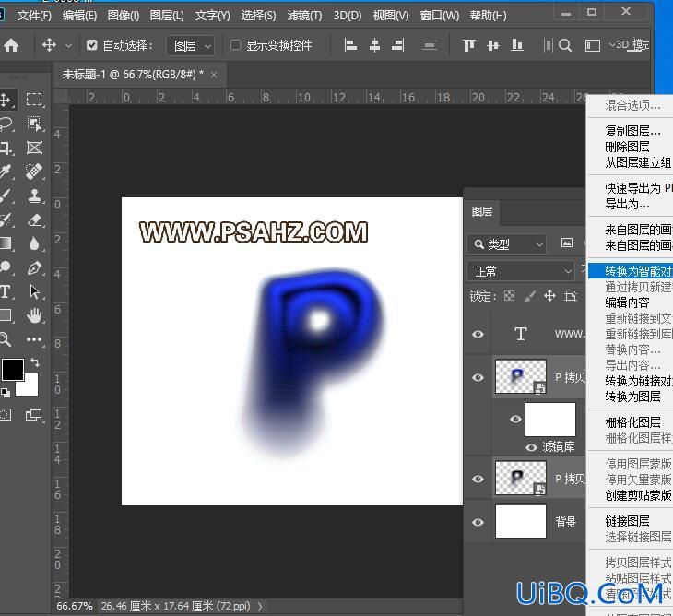Open the blend mode Normal dropdown
673x616 pixels.
(x=521, y=271)
